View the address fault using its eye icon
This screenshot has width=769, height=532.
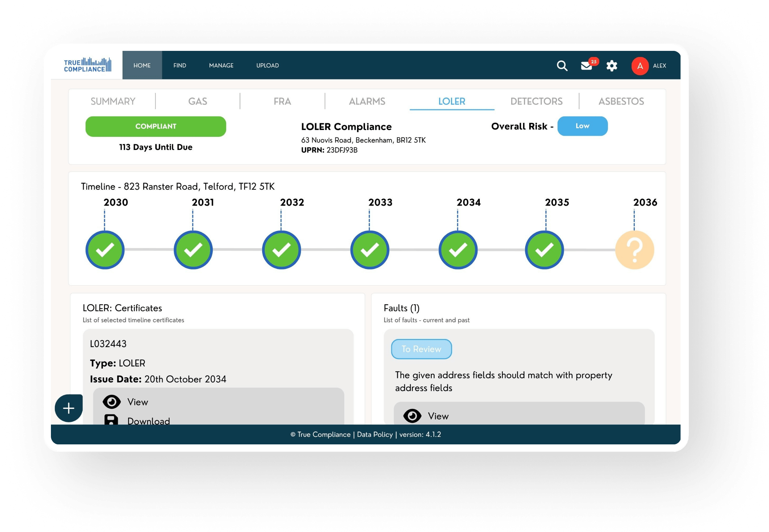click(413, 416)
